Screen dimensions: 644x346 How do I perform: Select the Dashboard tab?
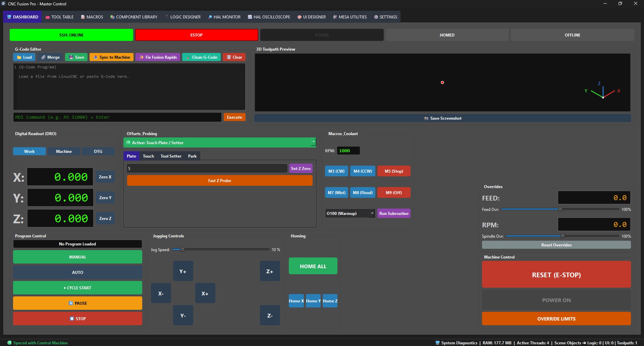pyautogui.click(x=22, y=17)
